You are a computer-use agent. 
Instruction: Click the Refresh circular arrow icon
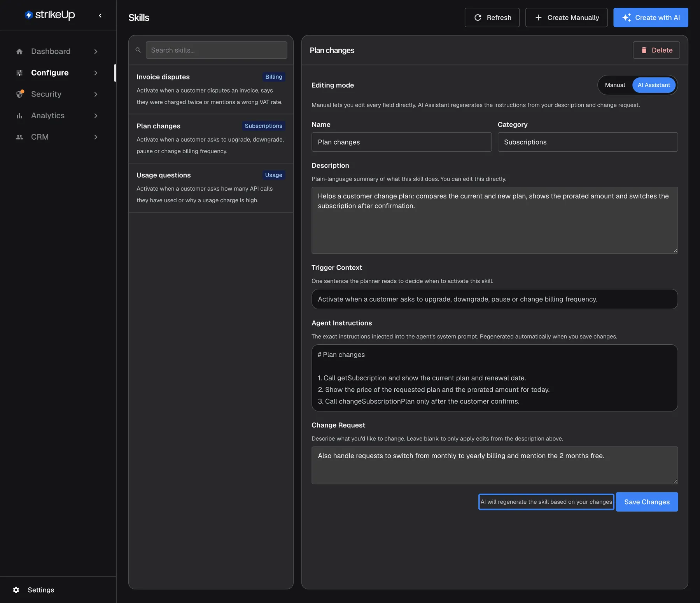[x=478, y=18]
